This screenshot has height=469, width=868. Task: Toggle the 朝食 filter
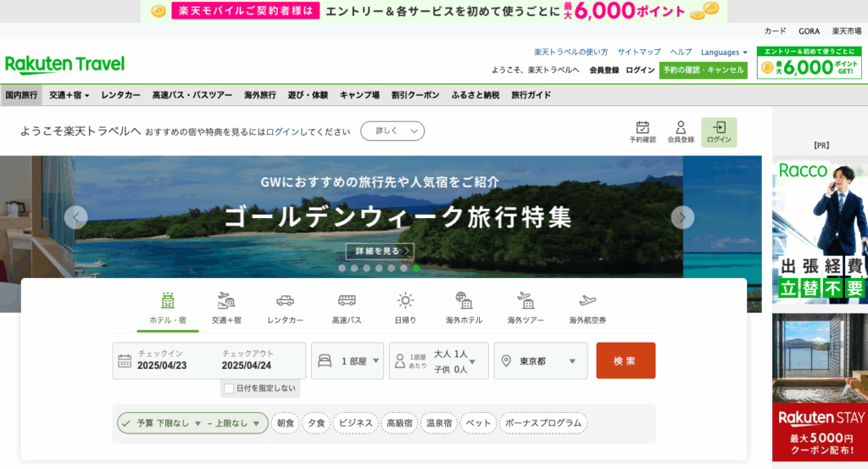click(x=285, y=423)
